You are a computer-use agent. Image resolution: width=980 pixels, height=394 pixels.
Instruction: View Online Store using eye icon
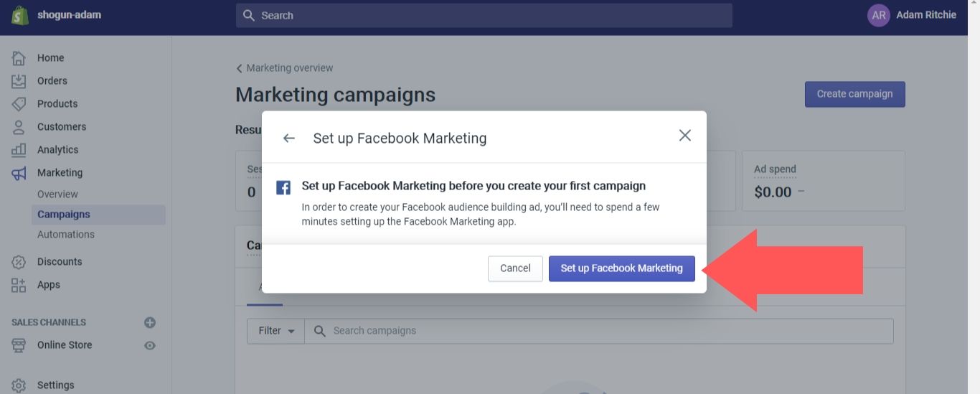(x=150, y=345)
